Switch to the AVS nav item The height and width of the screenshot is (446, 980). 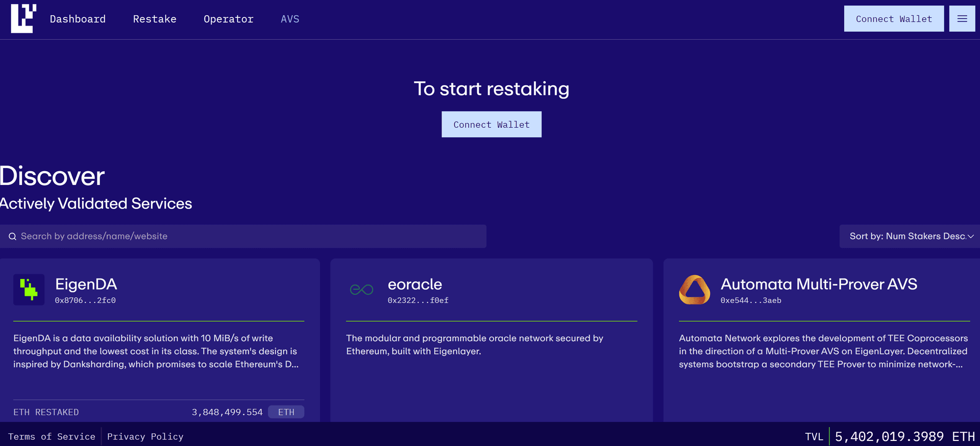click(x=290, y=19)
